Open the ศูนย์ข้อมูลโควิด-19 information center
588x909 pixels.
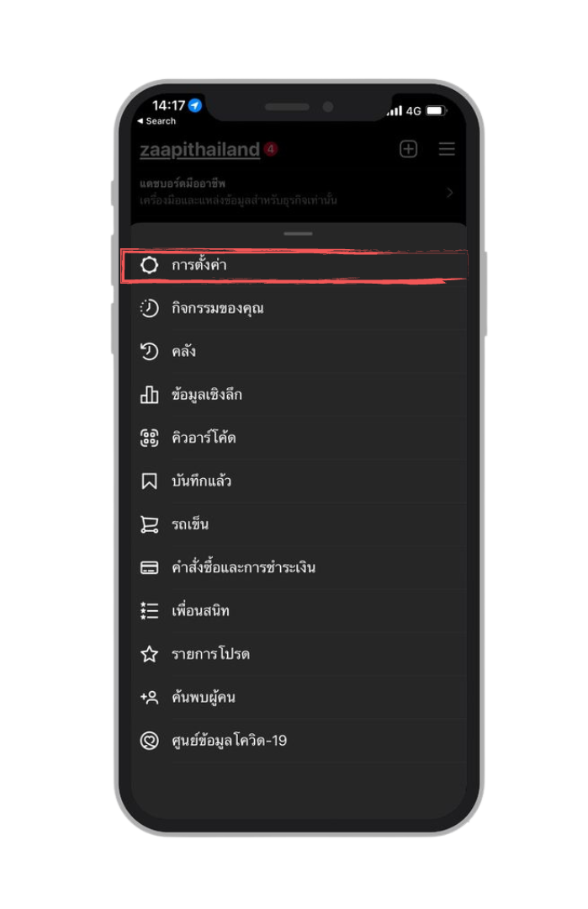(299, 741)
